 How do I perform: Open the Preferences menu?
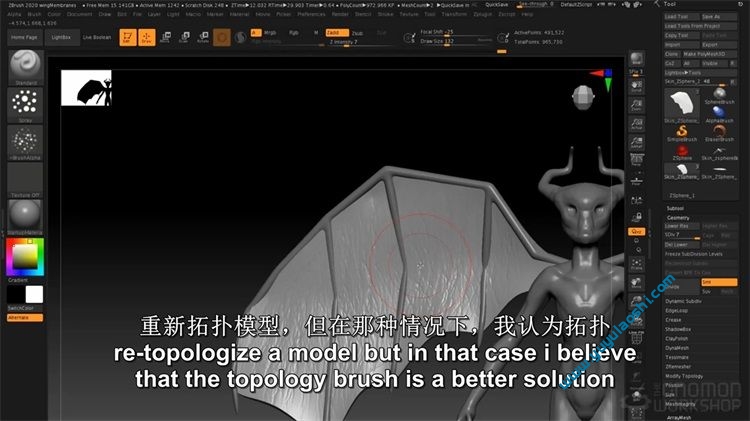[311, 14]
